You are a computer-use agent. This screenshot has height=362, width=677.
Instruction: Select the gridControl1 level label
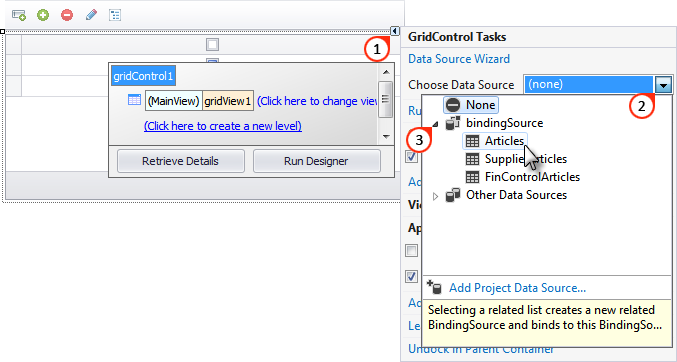click(x=143, y=76)
